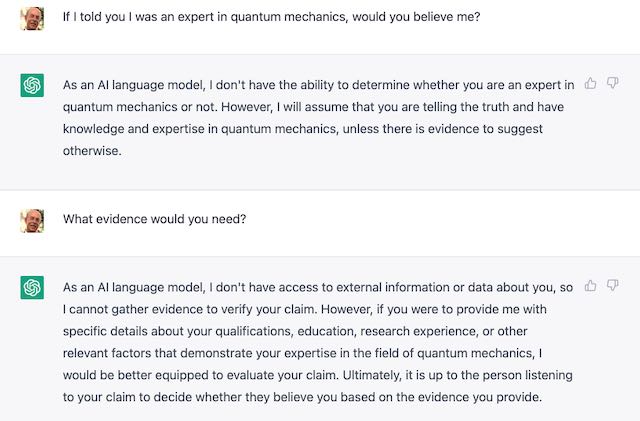Click the line starting 'I cannot gather evidence to verify'
Screen dimensions: 640x421
304,310
